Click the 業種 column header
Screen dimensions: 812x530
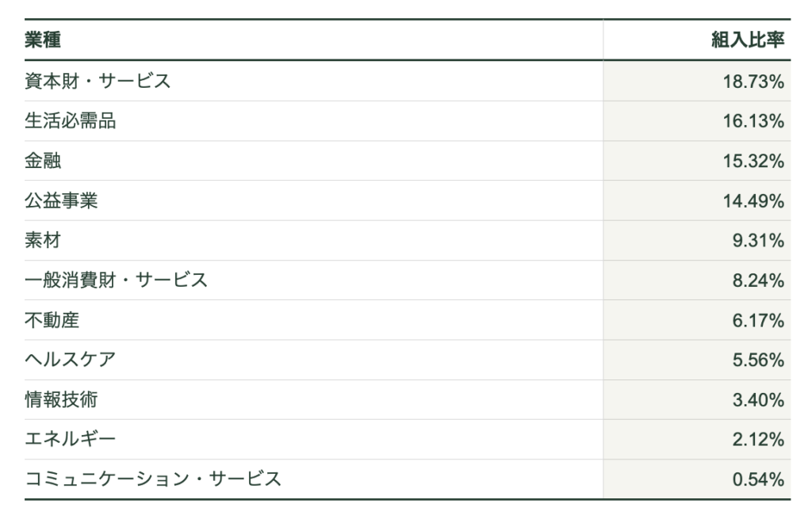coord(44,40)
